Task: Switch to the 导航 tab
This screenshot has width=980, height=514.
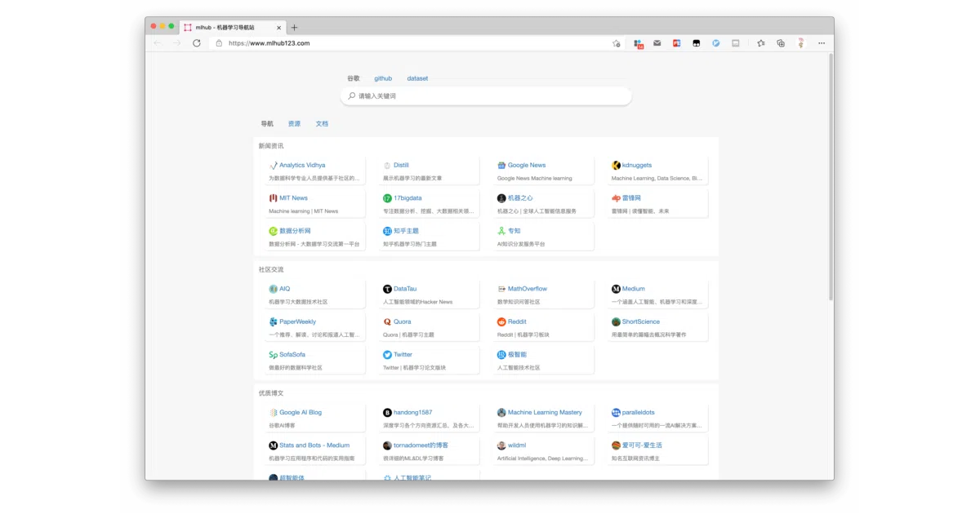Action: coord(267,124)
